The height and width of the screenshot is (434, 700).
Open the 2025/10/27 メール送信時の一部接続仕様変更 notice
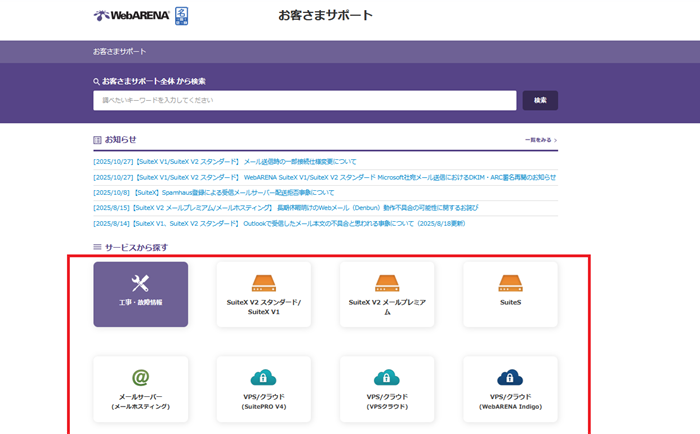tap(224, 161)
